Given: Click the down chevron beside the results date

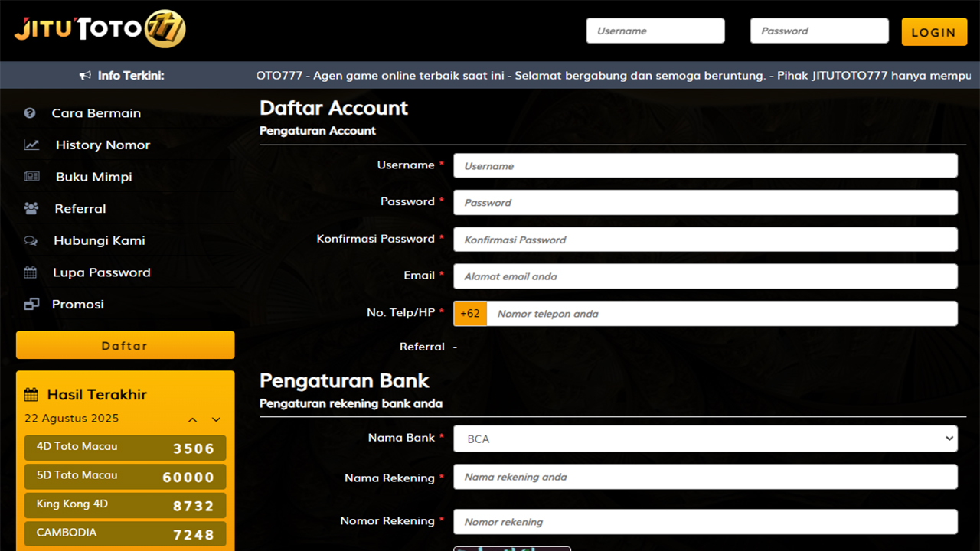Looking at the screenshot, I should click(216, 419).
